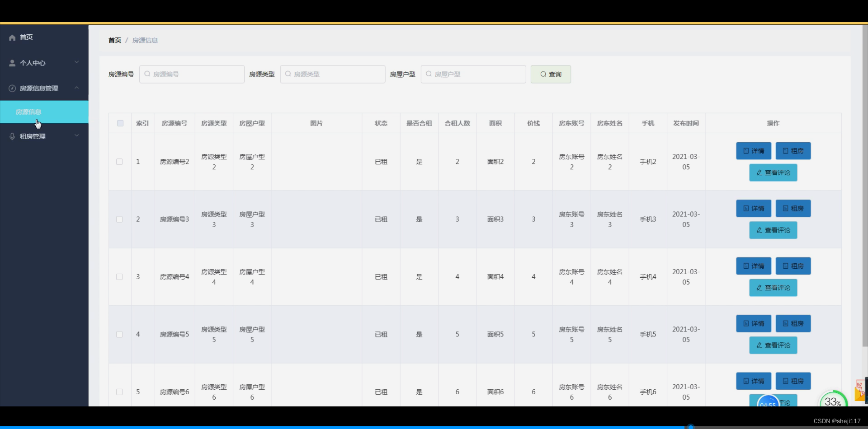
Task: Click the 是否合租 column header
Action: (419, 123)
